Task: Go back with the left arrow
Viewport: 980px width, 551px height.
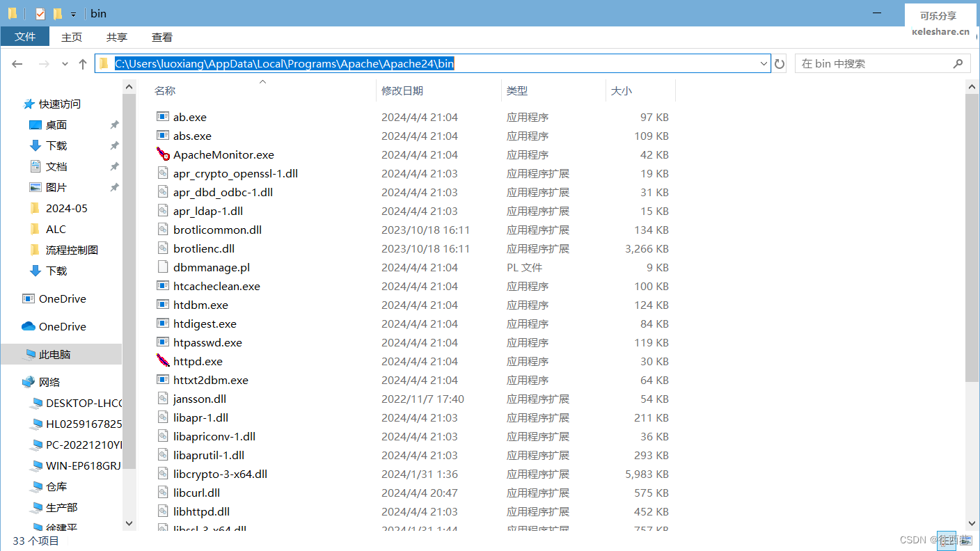Action: (17, 64)
